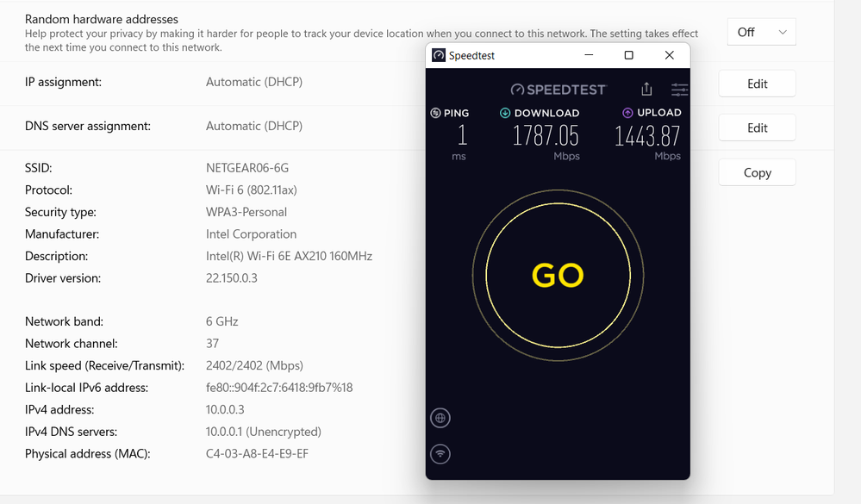Viewport: 861px width, 504px height.
Task: Open Speedtest settings sliders icon
Action: [x=679, y=89]
